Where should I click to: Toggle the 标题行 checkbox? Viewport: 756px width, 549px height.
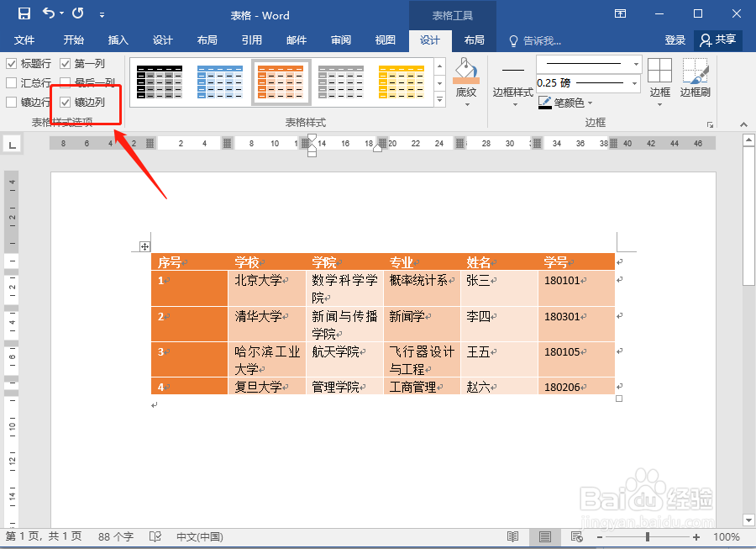click(x=12, y=63)
